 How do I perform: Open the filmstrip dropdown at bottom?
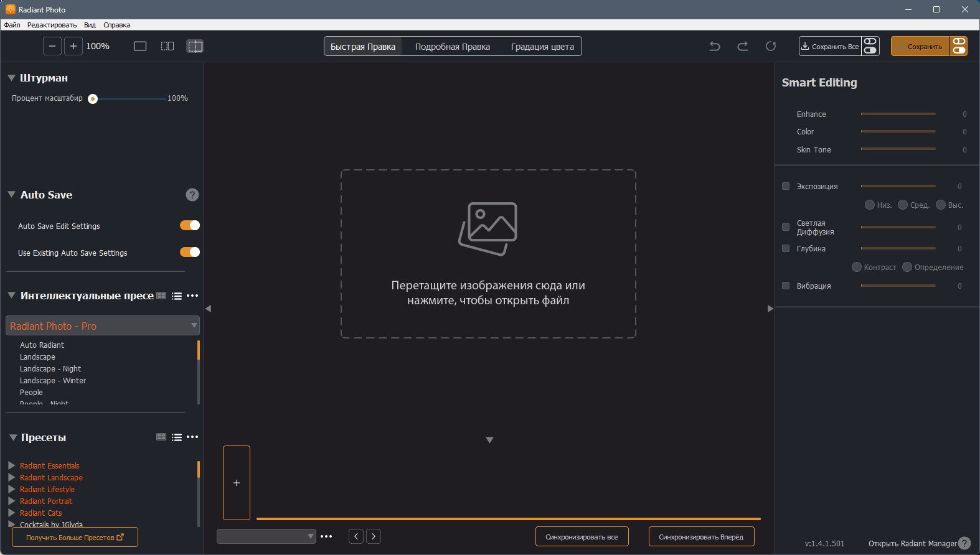pyautogui.click(x=266, y=536)
